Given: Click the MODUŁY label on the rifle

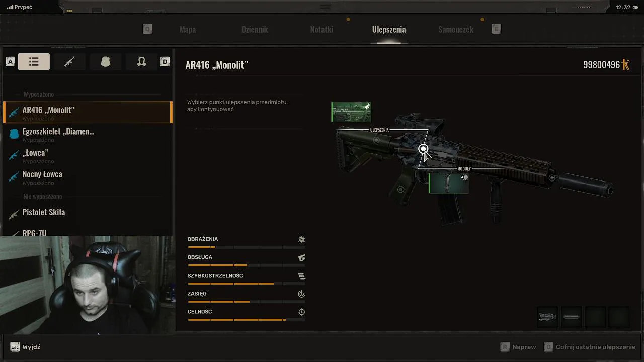Looking at the screenshot, I should tap(464, 169).
